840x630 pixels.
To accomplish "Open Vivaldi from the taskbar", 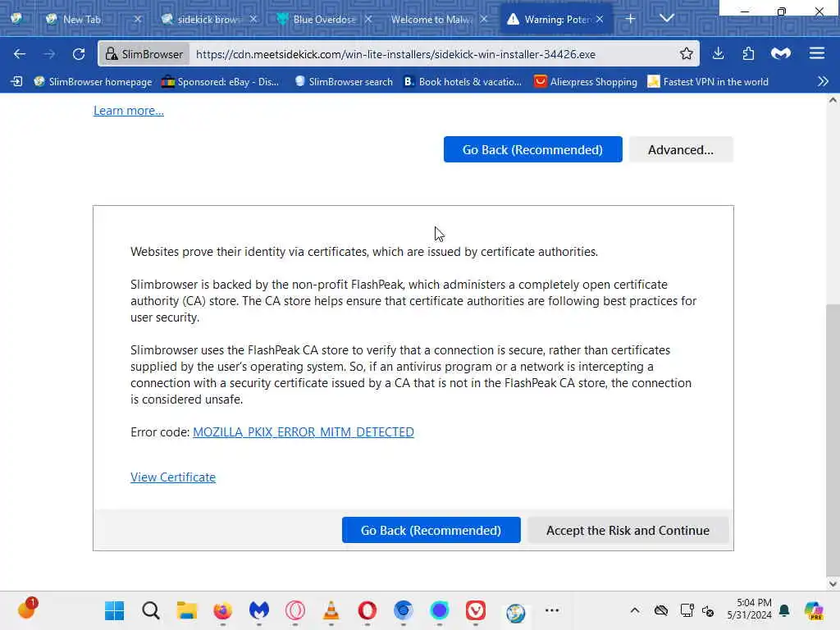I will [476, 610].
